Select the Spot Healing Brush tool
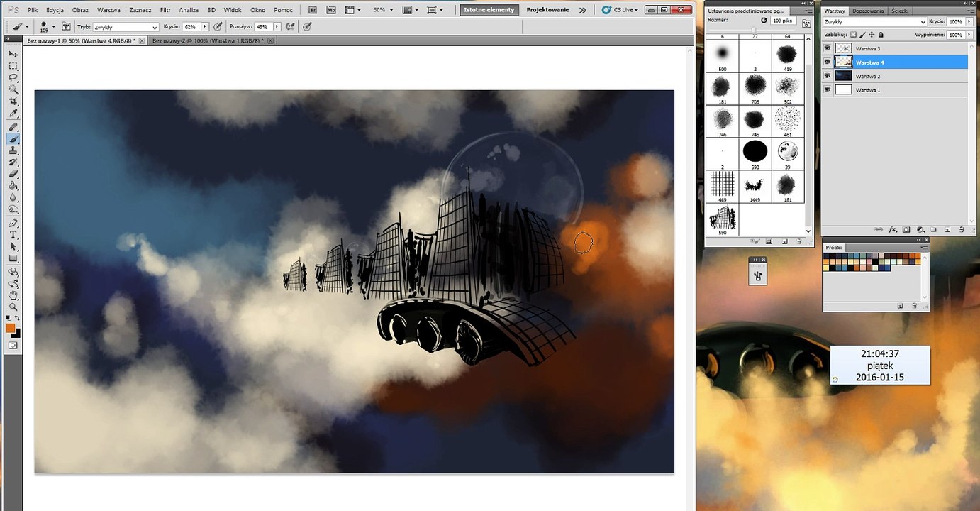Screen dimensions: 980x511 (13, 128)
